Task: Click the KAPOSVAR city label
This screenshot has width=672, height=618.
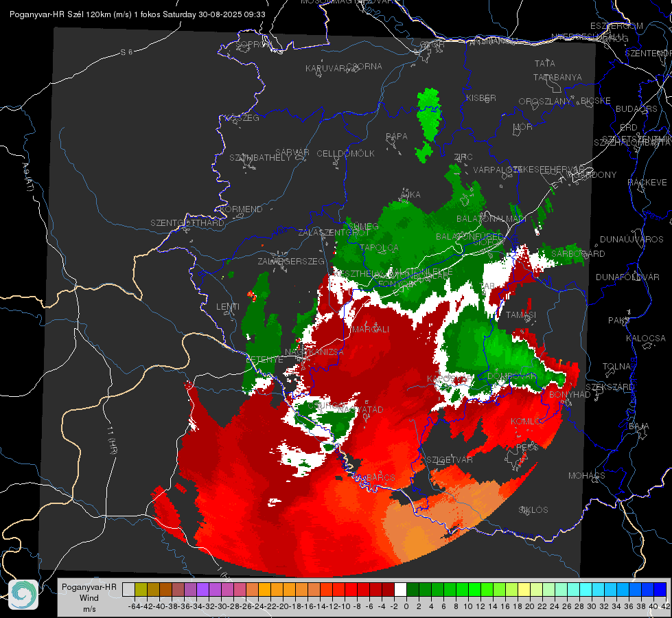Action: [x=450, y=378]
